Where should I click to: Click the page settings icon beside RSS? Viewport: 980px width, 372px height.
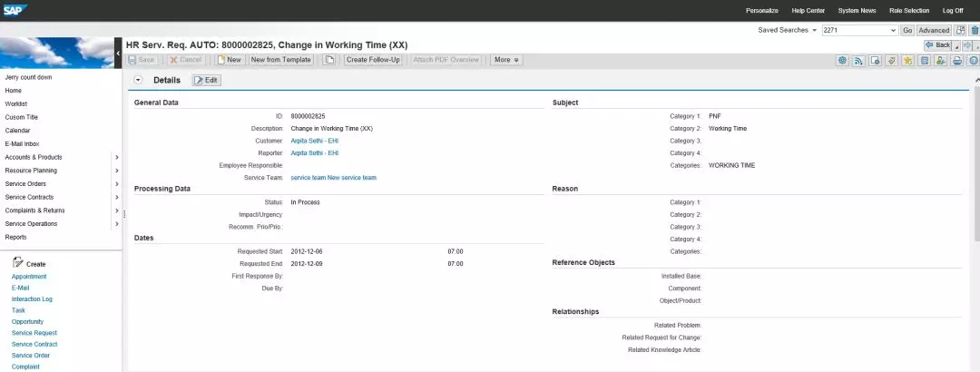pos(875,61)
